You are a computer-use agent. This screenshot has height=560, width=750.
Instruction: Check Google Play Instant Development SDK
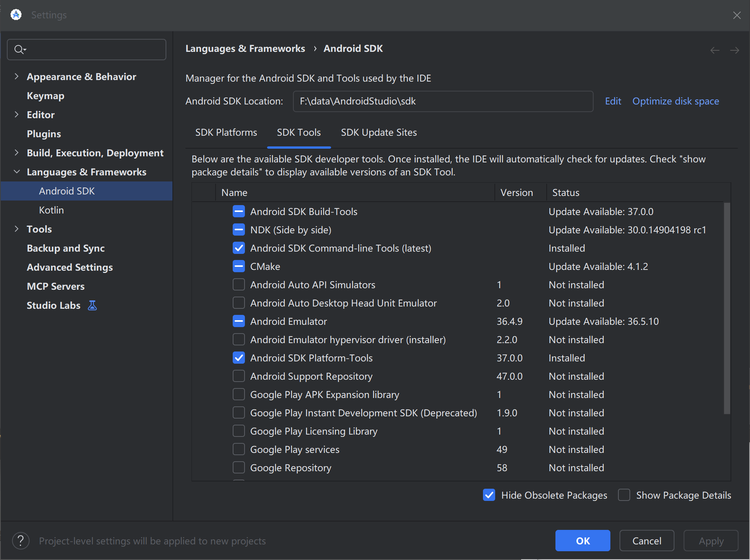(x=239, y=413)
